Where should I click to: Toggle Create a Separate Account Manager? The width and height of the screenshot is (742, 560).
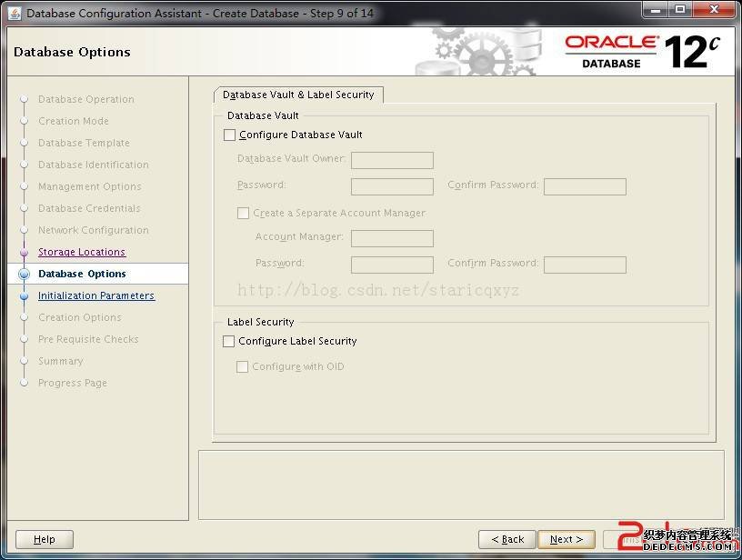[x=243, y=213]
